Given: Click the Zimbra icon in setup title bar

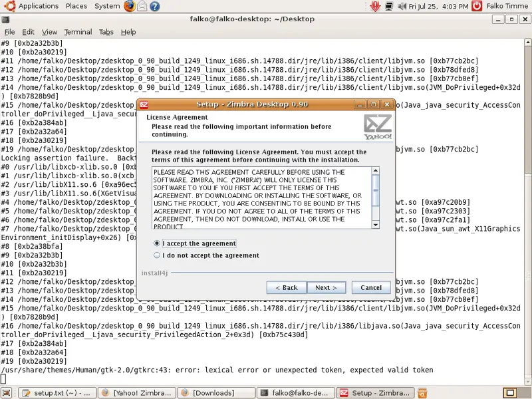Looking at the screenshot, I should pos(144,104).
